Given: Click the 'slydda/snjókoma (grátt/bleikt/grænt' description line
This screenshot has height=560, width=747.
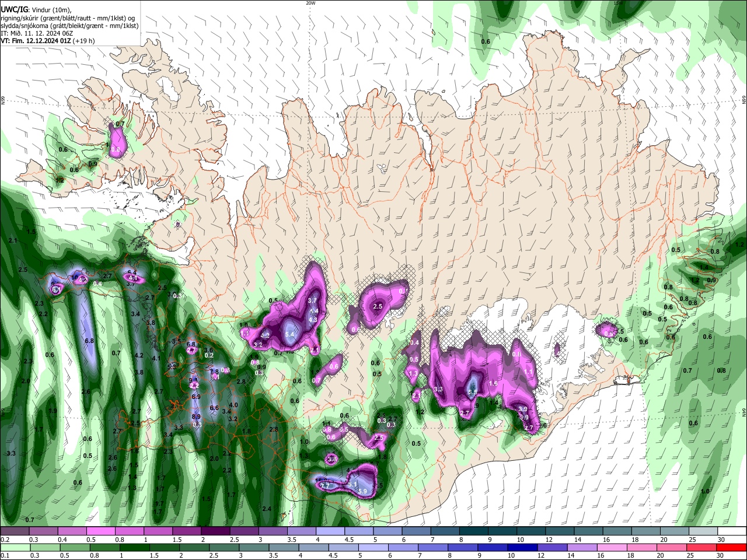Looking at the screenshot, I should tap(69, 26).
